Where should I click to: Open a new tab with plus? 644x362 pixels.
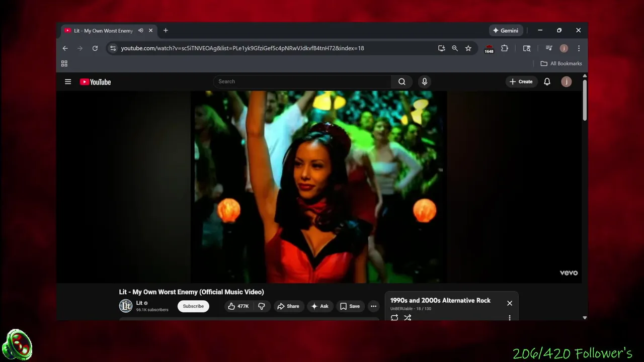[x=166, y=31]
